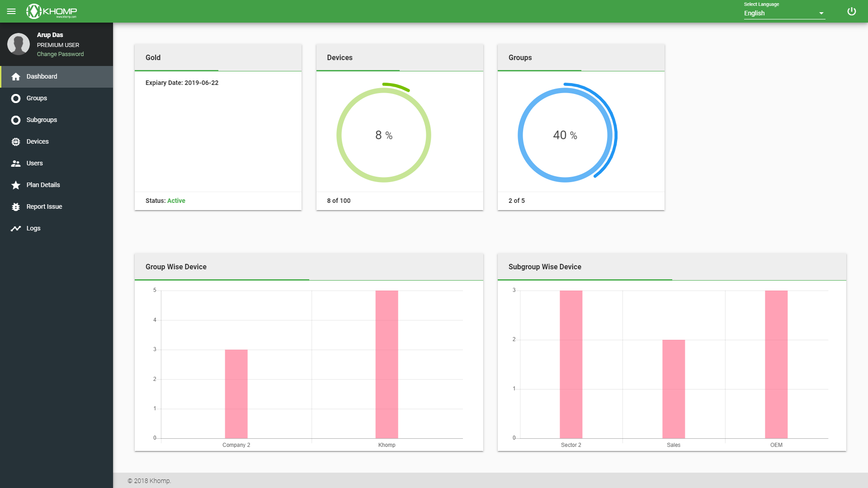Click the Report Issue sidebar icon

coord(15,206)
